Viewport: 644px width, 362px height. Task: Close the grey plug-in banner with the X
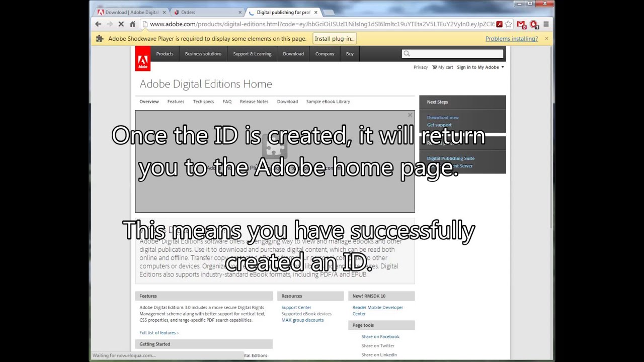[x=410, y=115]
